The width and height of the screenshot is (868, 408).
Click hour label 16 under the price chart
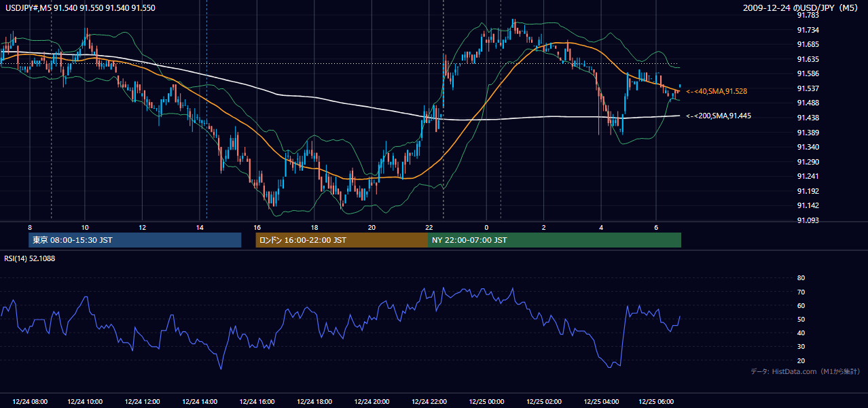click(x=257, y=227)
